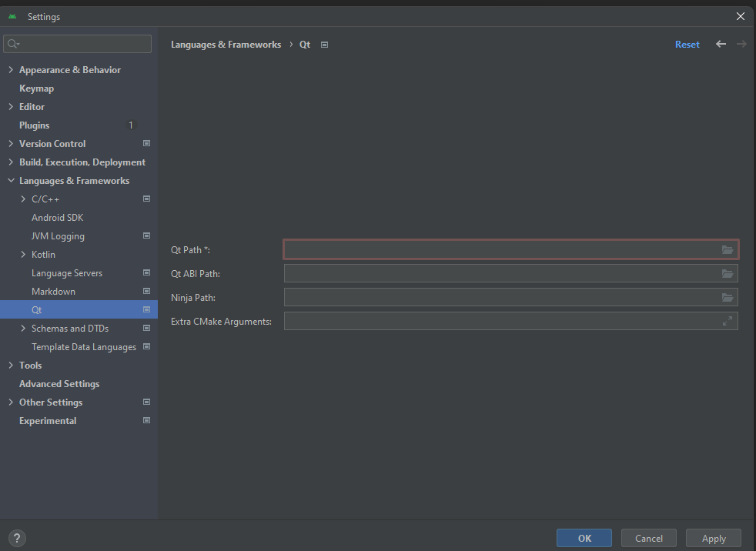
Task: Click the "Qt ABI Path:" label
Action: 196,274
